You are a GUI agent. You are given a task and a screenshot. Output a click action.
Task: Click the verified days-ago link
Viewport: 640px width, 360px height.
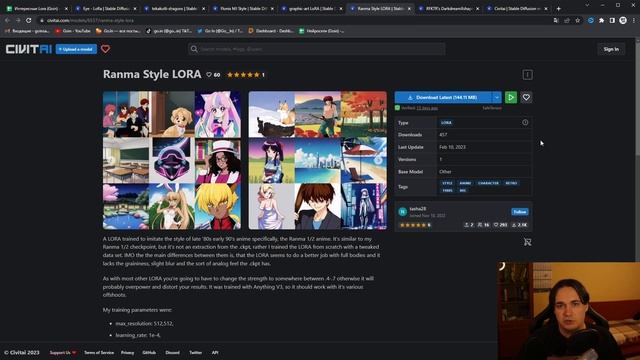click(427, 108)
